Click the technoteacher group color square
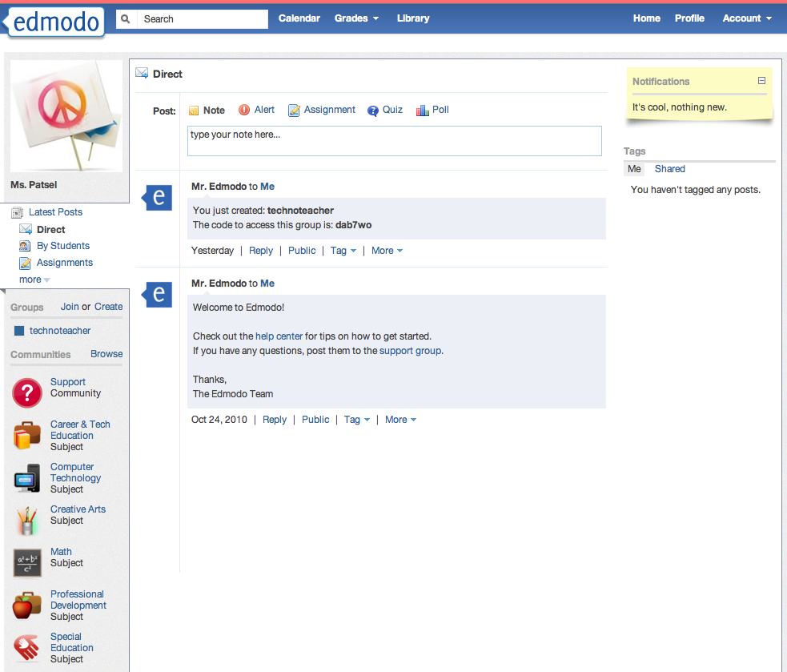The height and width of the screenshot is (672, 787). (x=19, y=331)
